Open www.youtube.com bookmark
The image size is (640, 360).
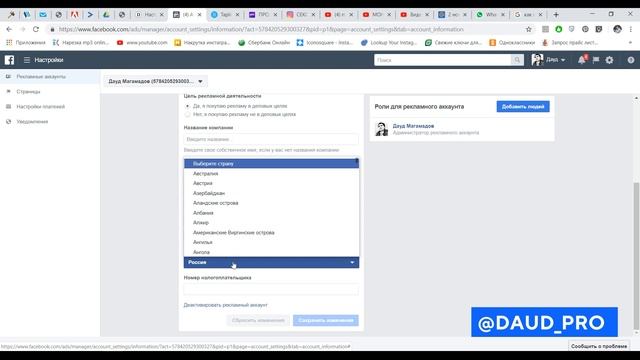point(142,42)
